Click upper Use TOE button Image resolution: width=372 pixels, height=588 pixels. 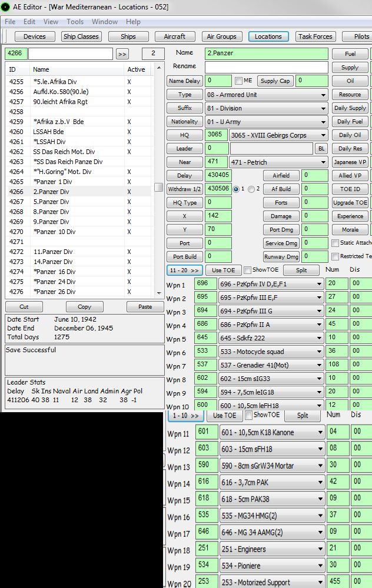click(x=223, y=270)
